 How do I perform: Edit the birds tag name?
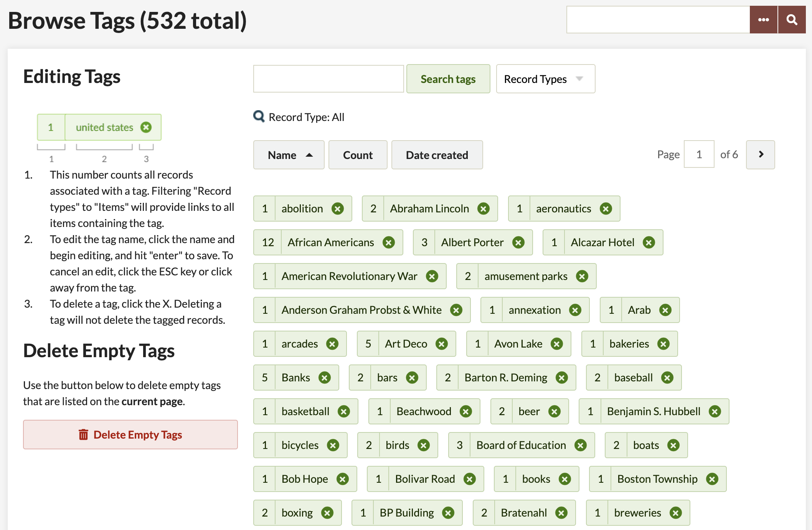pos(398,445)
